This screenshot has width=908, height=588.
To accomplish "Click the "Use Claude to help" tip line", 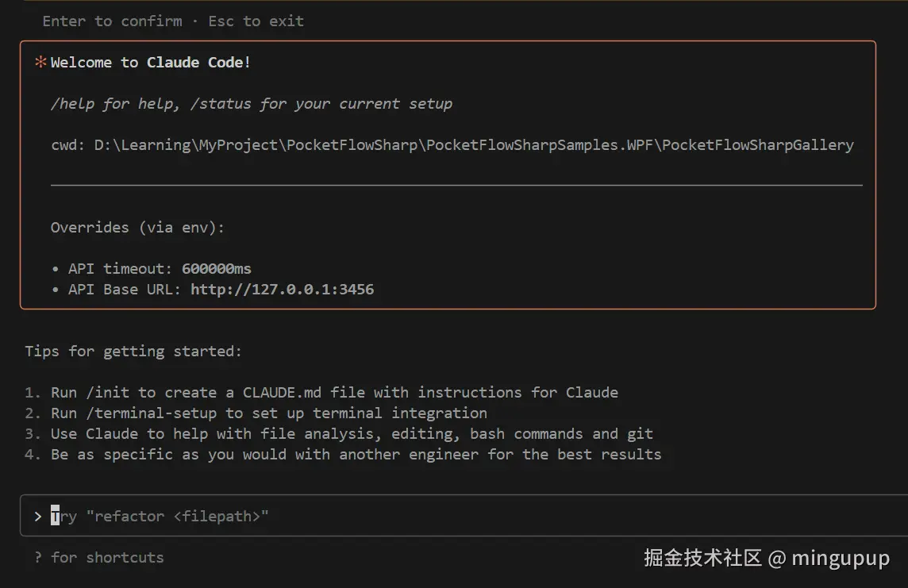I will (x=352, y=434).
